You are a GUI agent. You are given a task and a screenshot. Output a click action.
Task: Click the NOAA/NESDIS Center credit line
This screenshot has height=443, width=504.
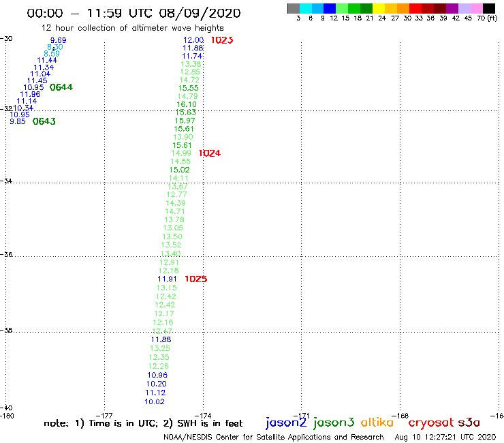tap(274, 438)
